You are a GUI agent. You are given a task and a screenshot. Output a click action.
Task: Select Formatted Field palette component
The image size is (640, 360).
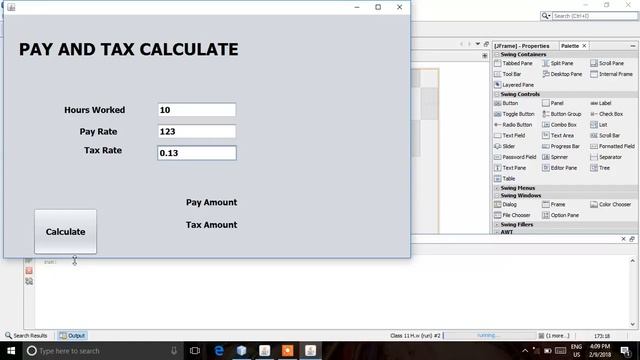click(x=612, y=146)
